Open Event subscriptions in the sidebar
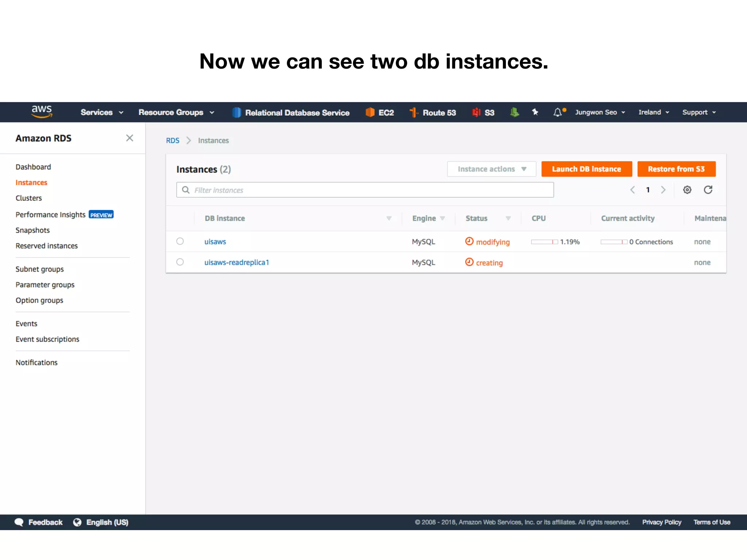Image resolution: width=747 pixels, height=560 pixels. point(47,339)
